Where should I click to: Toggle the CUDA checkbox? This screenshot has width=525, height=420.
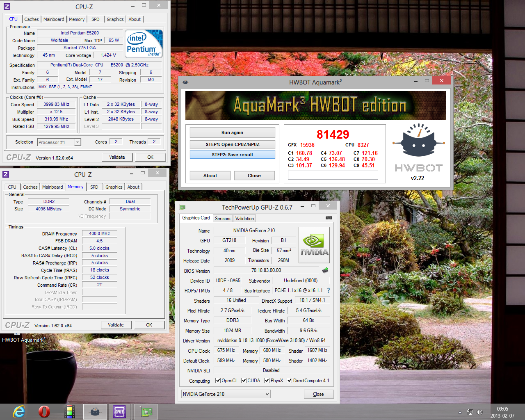[x=244, y=381]
